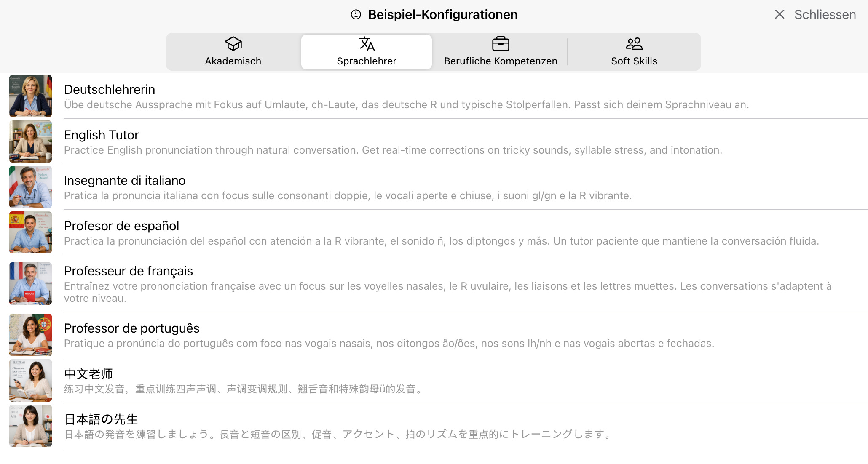Click the people Soft Skills icon
The image size is (868, 464).
(x=634, y=44)
